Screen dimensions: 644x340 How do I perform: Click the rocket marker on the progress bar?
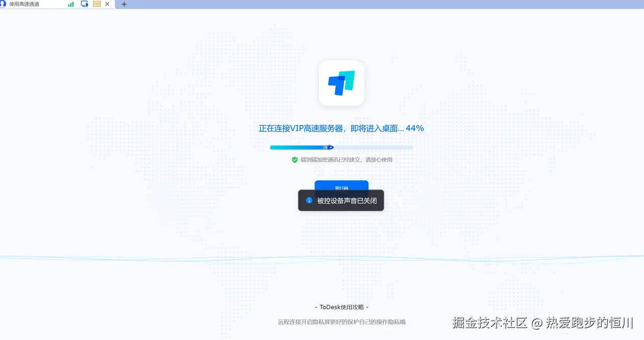[331, 147]
